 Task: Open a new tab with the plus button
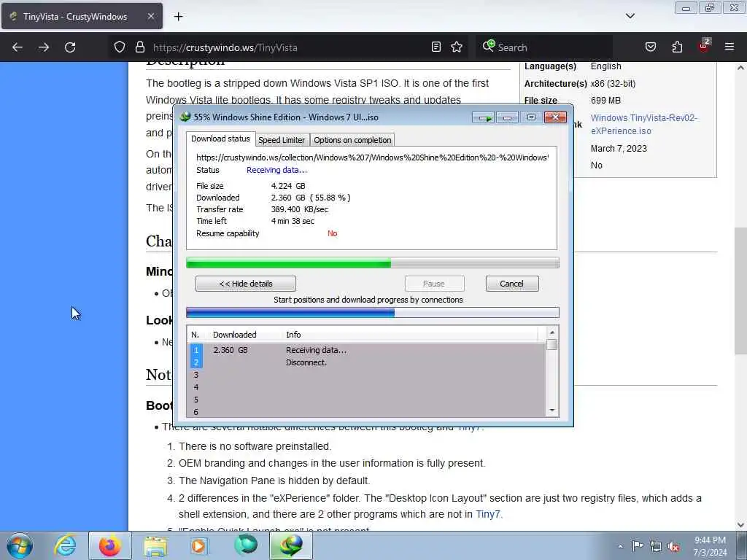178,17
